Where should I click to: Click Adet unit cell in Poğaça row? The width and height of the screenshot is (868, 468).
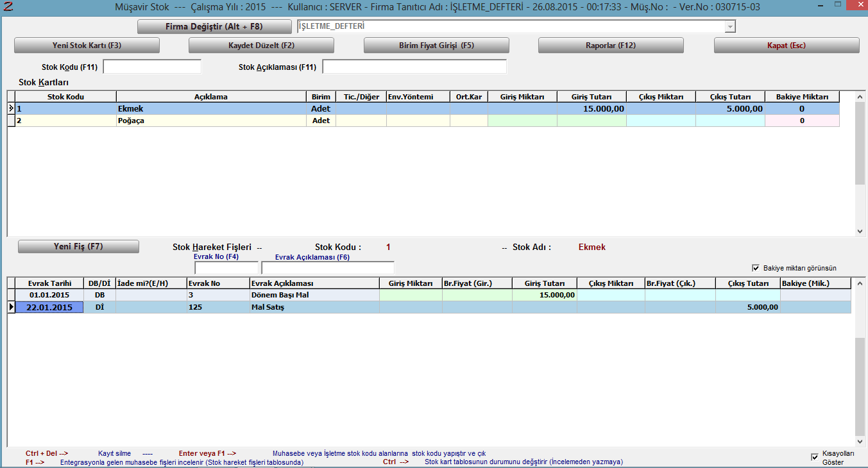(321, 121)
